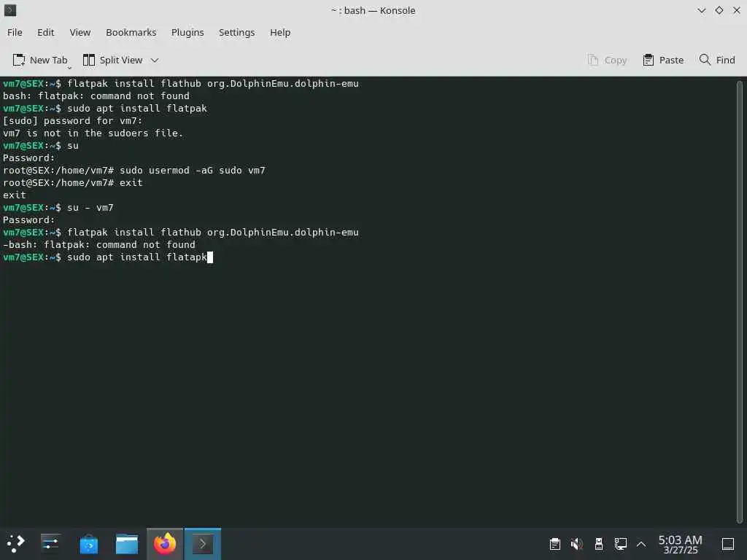Open the View menu
The image size is (747, 560).
click(80, 32)
